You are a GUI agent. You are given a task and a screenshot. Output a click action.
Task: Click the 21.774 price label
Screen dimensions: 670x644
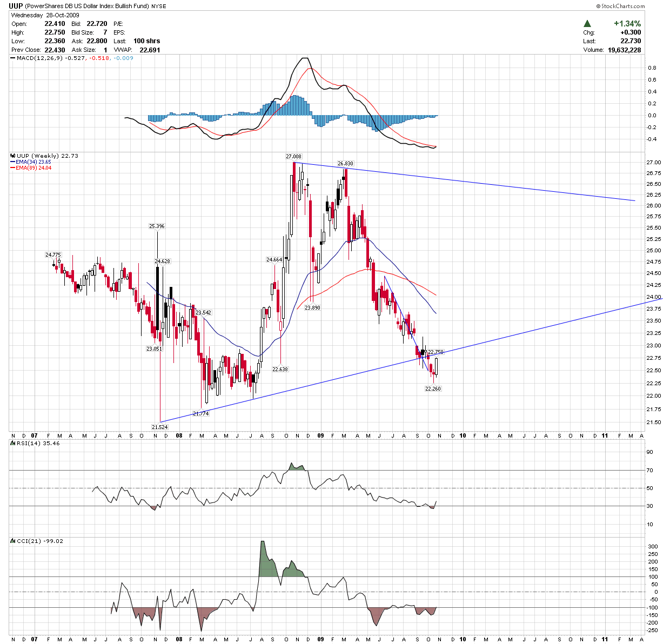pyautogui.click(x=200, y=414)
